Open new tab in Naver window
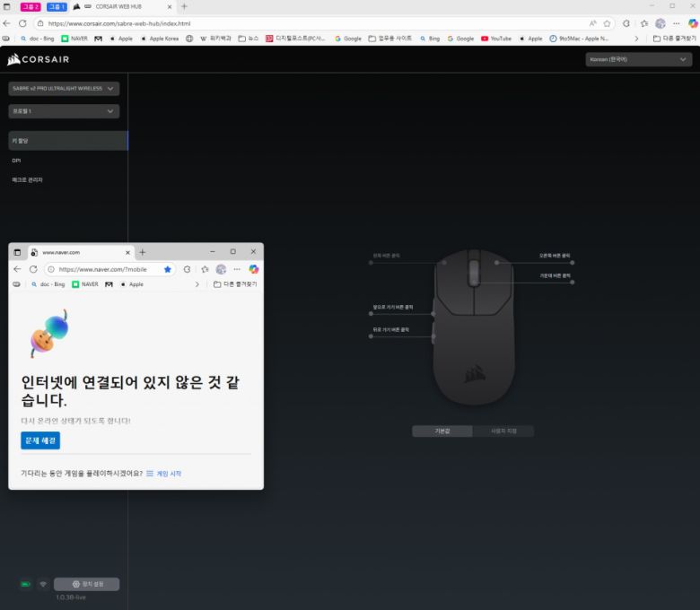The image size is (700, 610). point(143,252)
